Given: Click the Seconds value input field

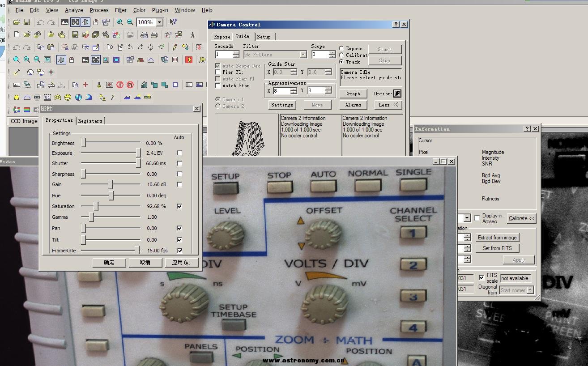Looking at the screenshot, I should coord(224,55).
